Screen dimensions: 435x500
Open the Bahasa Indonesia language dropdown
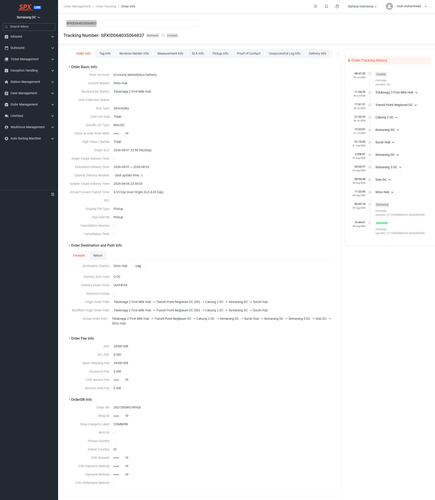362,6
